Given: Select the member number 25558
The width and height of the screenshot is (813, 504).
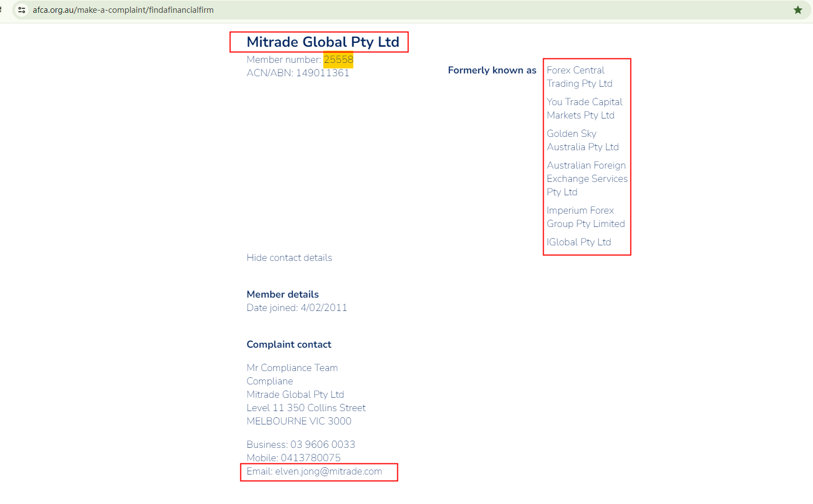Looking at the screenshot, I should (338, 60).
